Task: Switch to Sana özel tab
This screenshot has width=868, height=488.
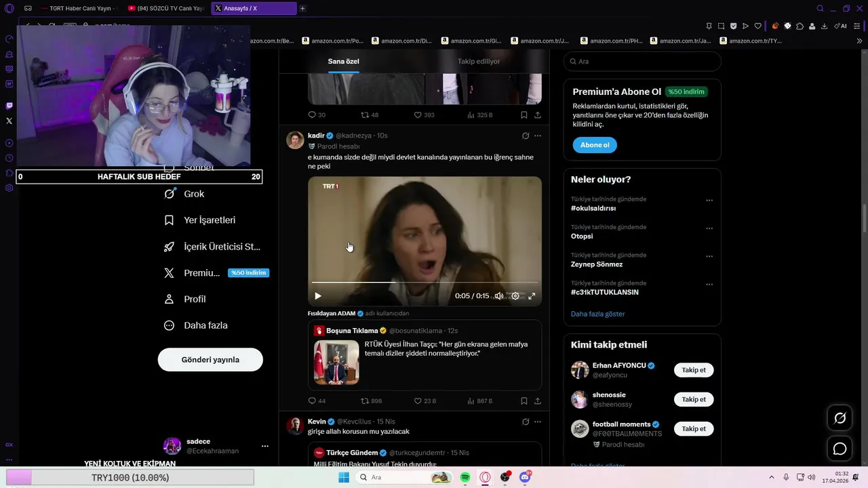Action: point(344,61)
